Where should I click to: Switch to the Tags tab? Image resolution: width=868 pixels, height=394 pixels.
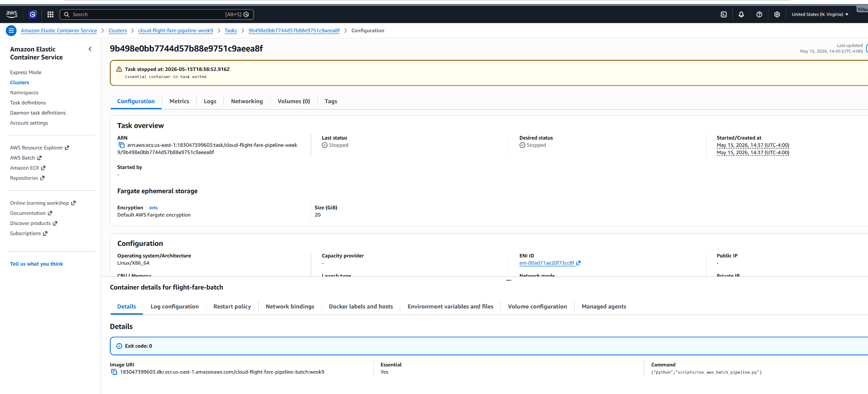click(x=331, y=101)
